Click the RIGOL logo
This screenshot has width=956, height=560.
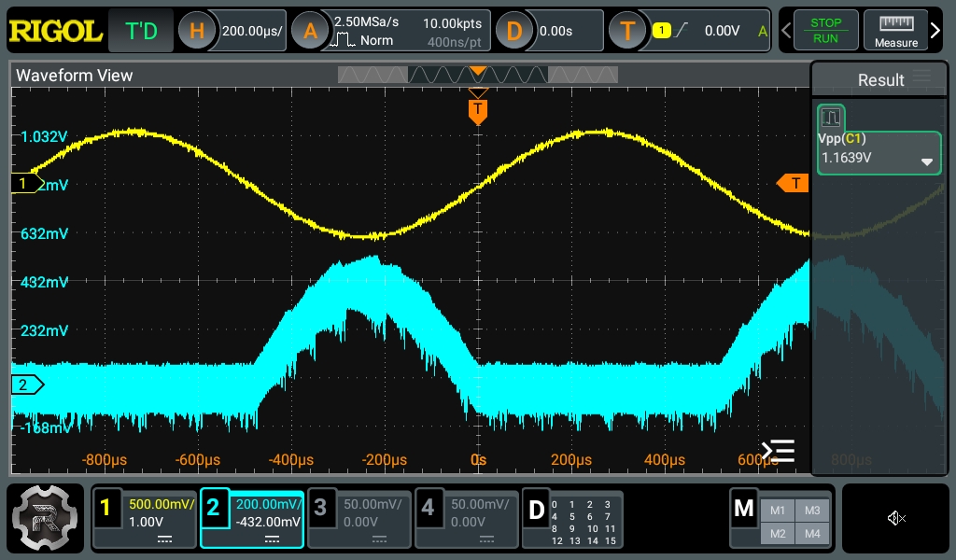click(55, 31)
